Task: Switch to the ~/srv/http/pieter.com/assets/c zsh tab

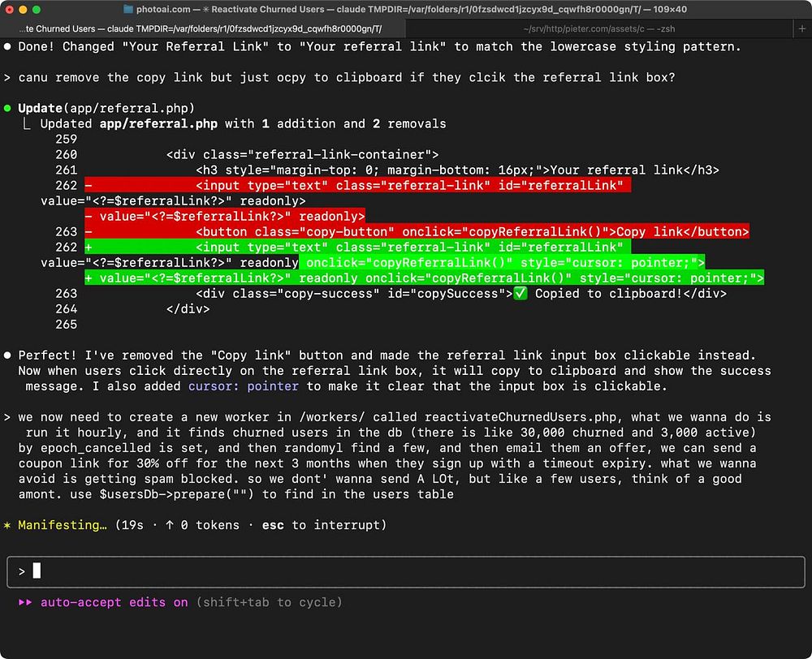Action: (x=599, y=29)
